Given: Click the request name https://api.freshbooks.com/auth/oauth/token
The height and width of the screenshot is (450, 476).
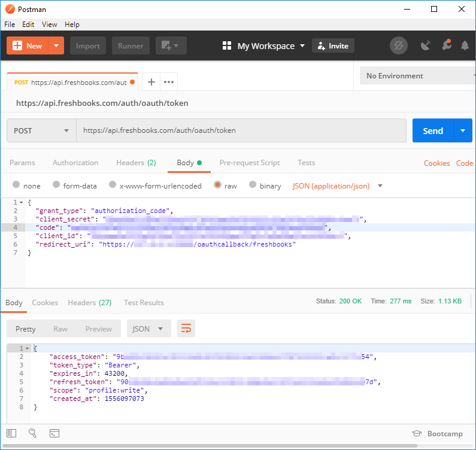Looking at the screenshot, I should coord(102,103).
